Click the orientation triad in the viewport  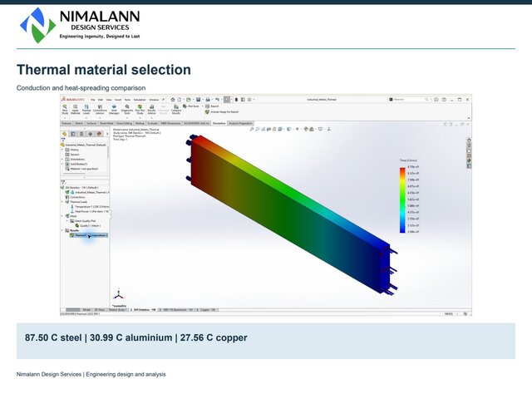(118, 294)
